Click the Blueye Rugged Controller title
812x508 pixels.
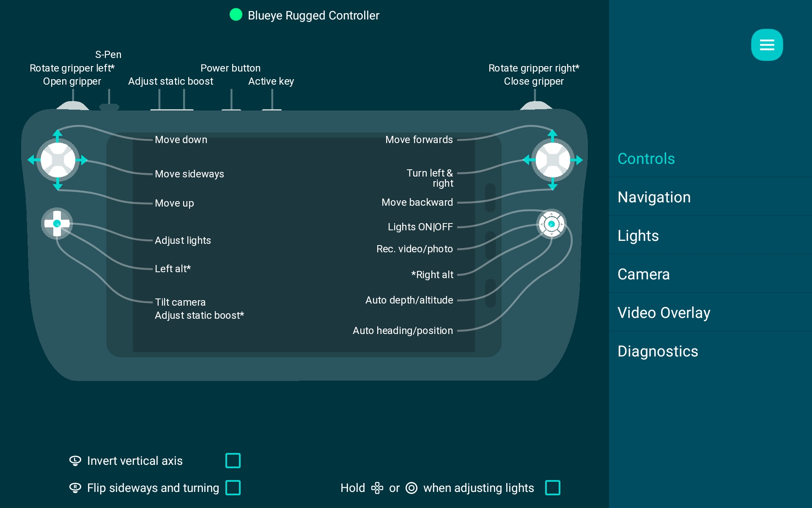(x=313, y=16)
